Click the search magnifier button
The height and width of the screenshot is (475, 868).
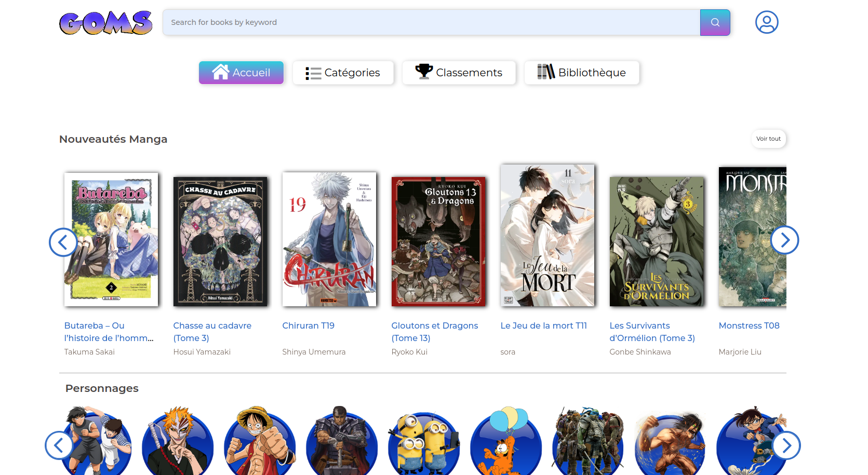(715, 22)
